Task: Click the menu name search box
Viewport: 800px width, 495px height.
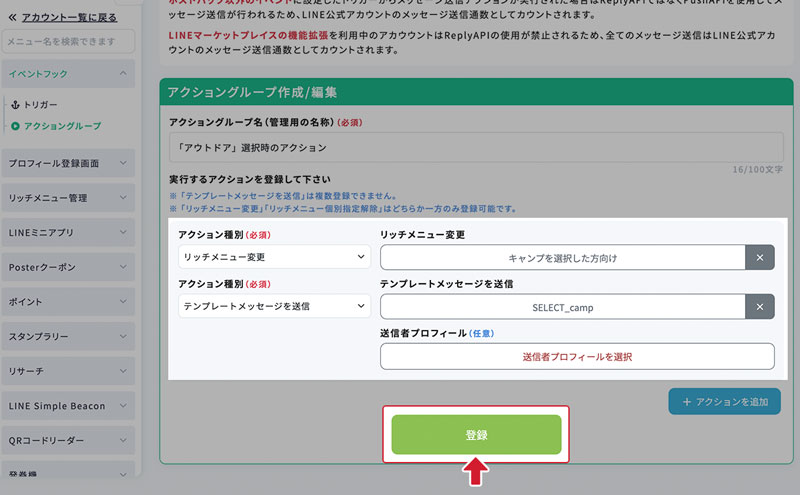Action: click(68, 41)
